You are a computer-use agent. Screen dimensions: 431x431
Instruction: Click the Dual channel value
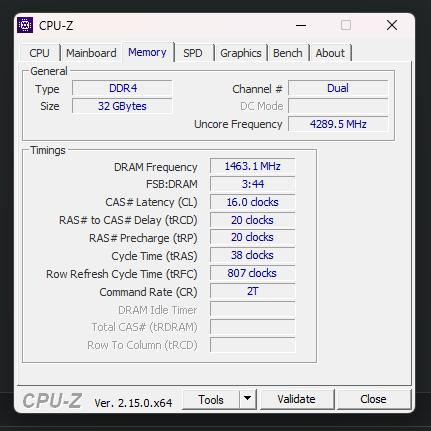point(338,88)
